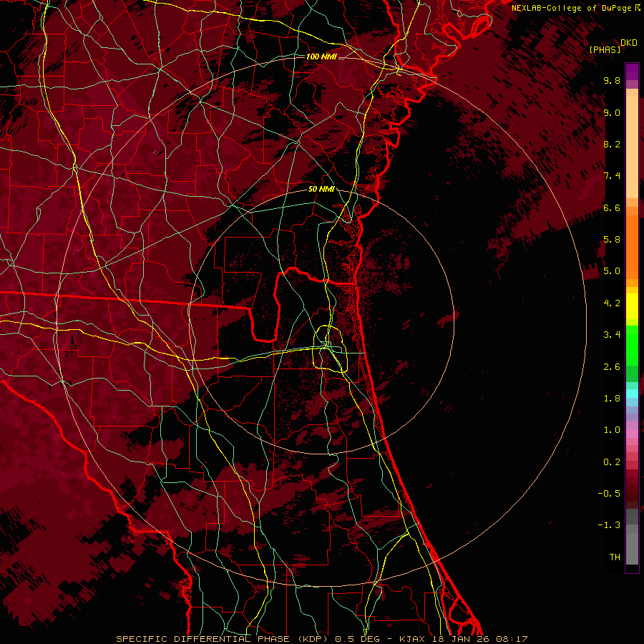The height and width of the screenshot is (644, 644).
Task: Click the 1.8 value on color scale
Action: click(612, 399)
